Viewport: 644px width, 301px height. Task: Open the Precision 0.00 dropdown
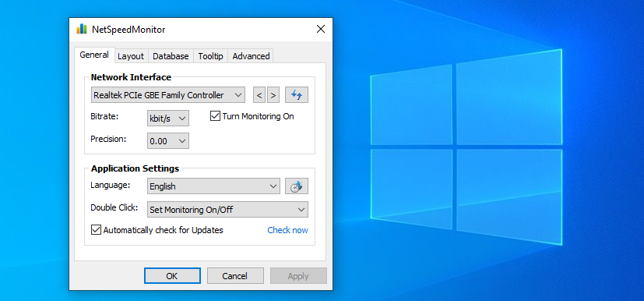click(168, 141)
